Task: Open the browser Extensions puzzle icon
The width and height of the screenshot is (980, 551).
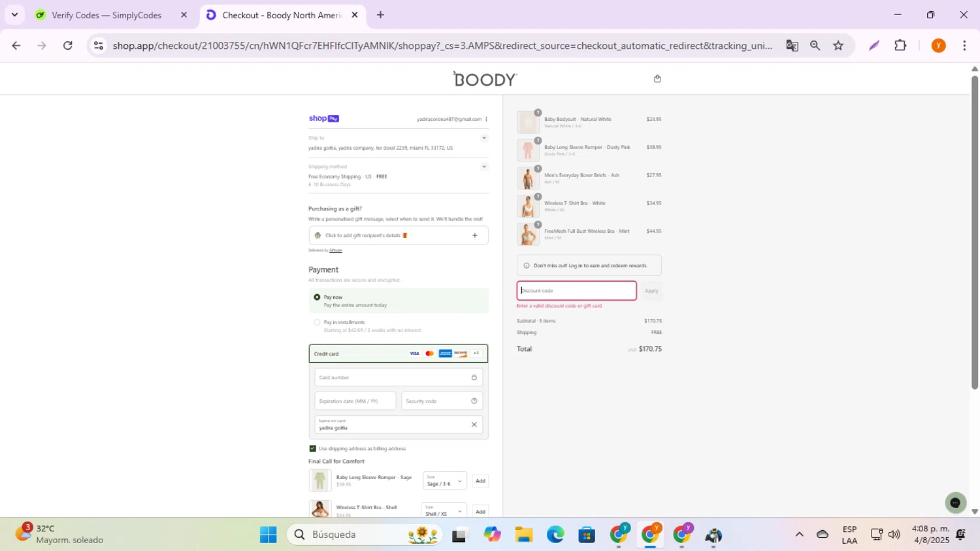Action: pyautogui.click(x=900, y=45)
